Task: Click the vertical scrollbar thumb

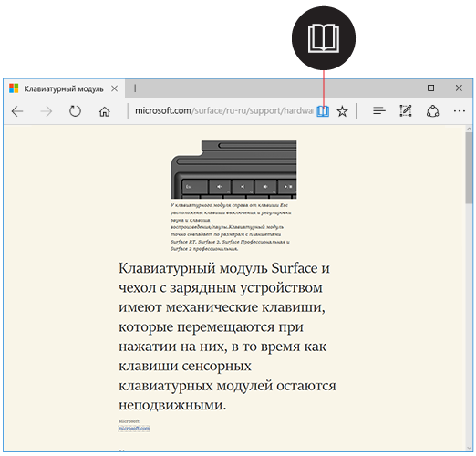Action: (469, 168)
